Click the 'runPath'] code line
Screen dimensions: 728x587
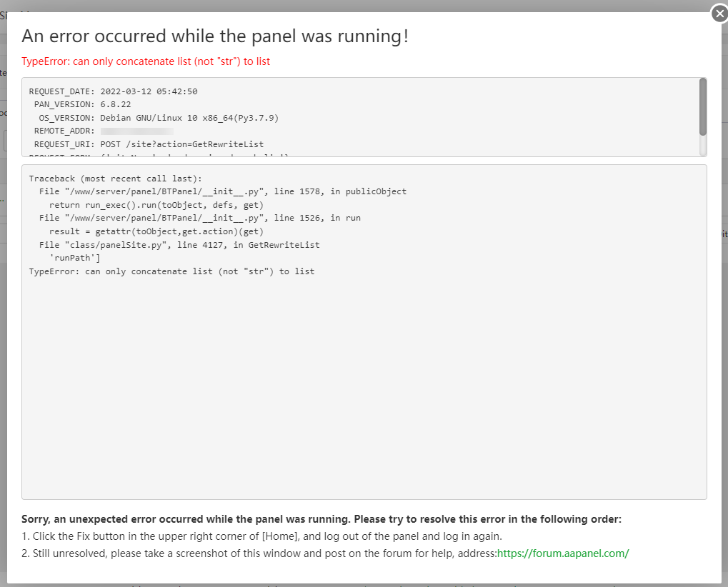click(x=75, y=258)
